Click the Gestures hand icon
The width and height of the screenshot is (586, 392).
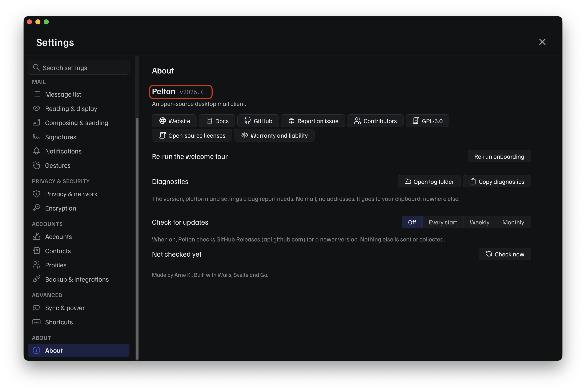[x=36, y=165]
